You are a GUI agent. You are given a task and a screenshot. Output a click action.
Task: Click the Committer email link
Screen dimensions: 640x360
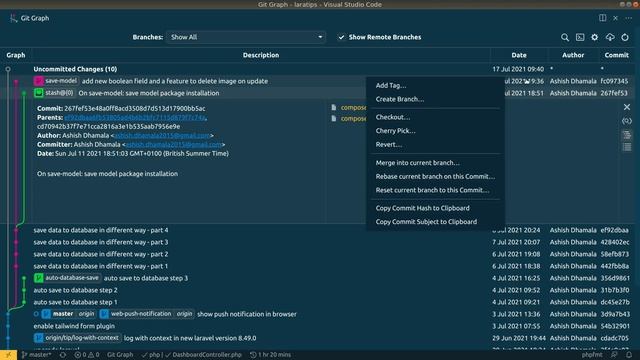coord(174,144)
